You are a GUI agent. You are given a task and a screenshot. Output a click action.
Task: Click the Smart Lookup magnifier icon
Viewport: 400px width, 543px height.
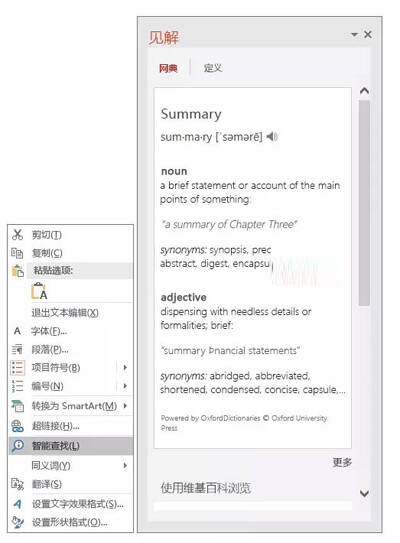(x=17, y=445)
